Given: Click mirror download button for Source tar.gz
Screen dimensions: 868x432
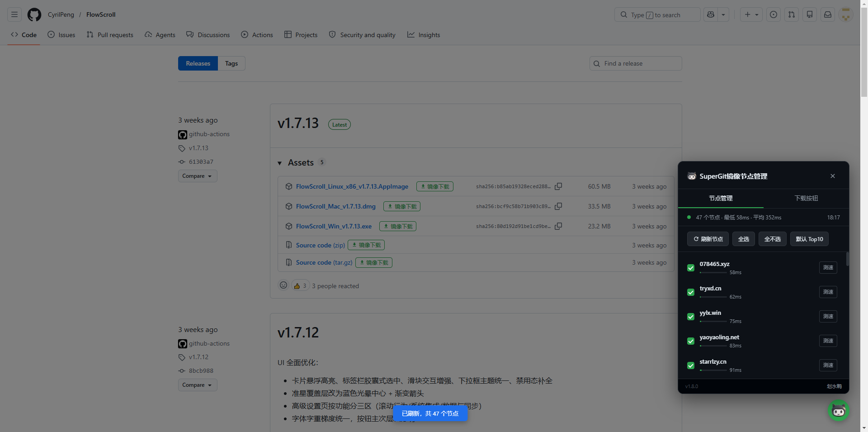Looking at the screenshot, I should click(374, 262).
